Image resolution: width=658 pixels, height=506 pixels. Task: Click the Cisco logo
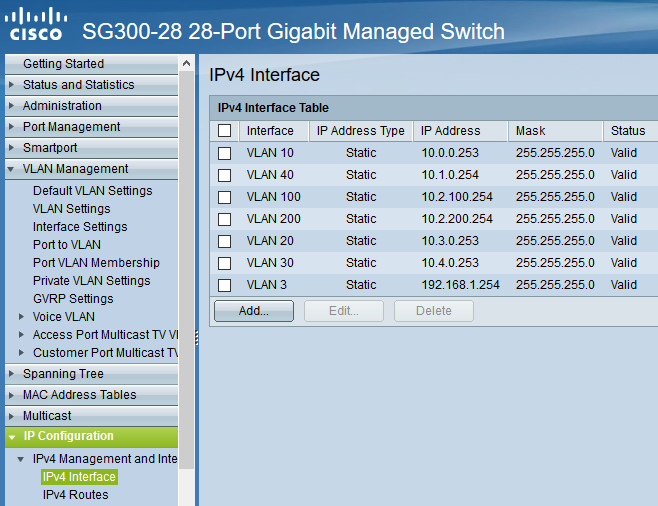click(36, 24)
